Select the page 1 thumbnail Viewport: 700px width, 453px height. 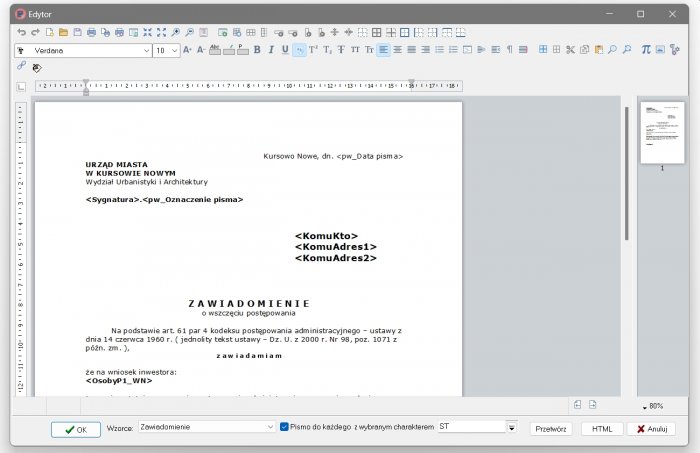tap(662, 132)
